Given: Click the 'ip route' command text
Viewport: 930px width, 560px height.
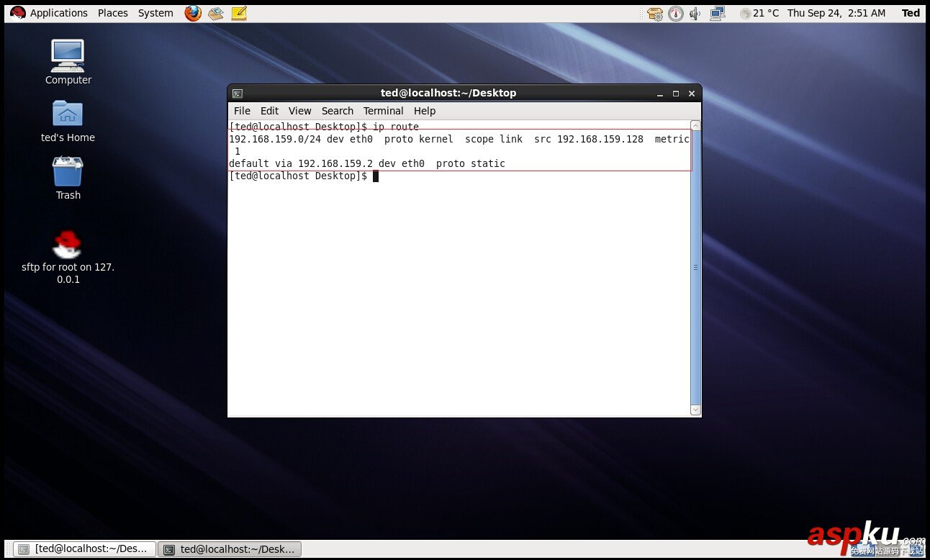Looking at the screenshot, I should 396,127.
